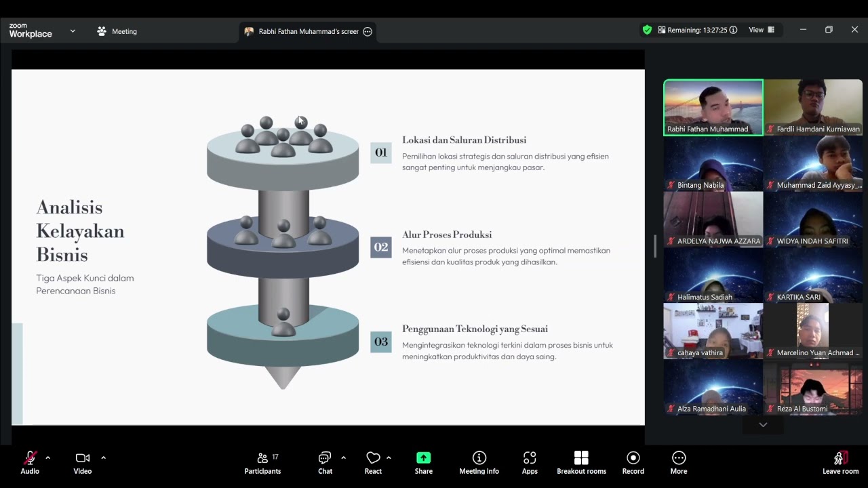Click 'Tiga Aspek Kunci dalam' subtitle text

85,278
